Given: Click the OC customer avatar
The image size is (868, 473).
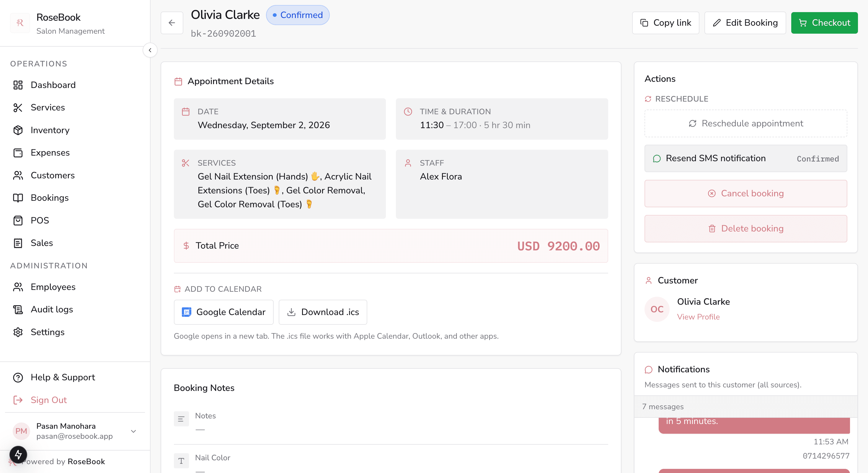Looking at the screenshot, I should click(x=657, y=309).
